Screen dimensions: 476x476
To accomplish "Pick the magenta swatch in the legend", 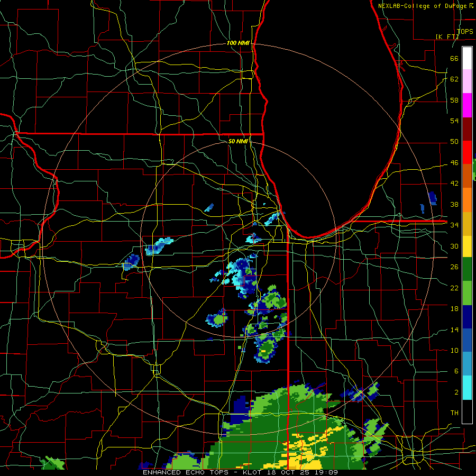I will click(467, 105).
